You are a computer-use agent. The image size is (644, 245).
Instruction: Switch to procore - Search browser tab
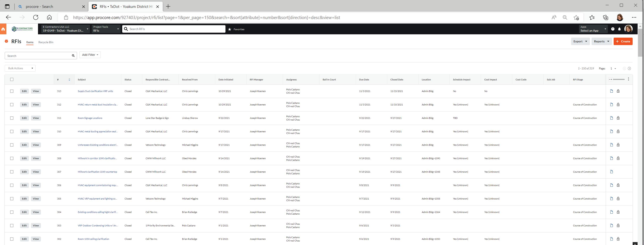[39, 6]
